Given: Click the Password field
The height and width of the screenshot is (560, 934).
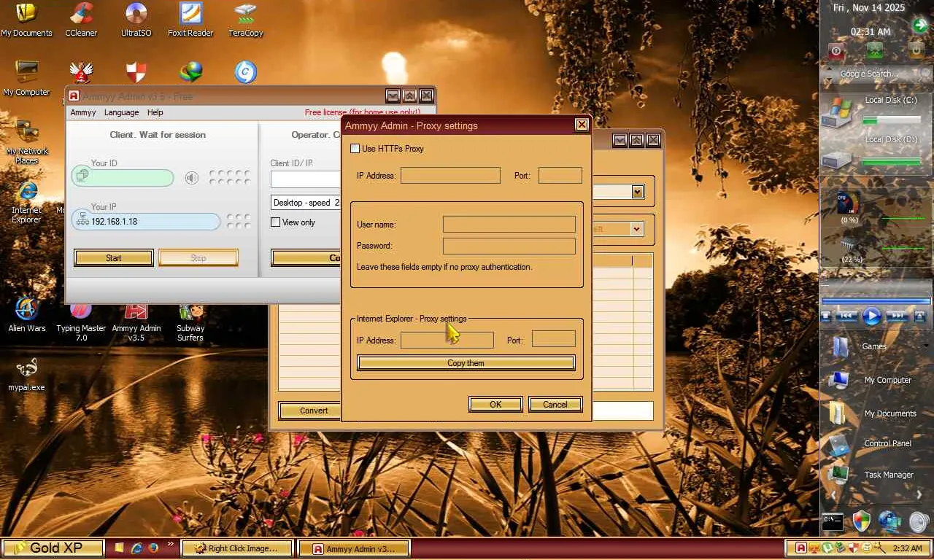Looking at the screenshot, I should pos(509,246).
